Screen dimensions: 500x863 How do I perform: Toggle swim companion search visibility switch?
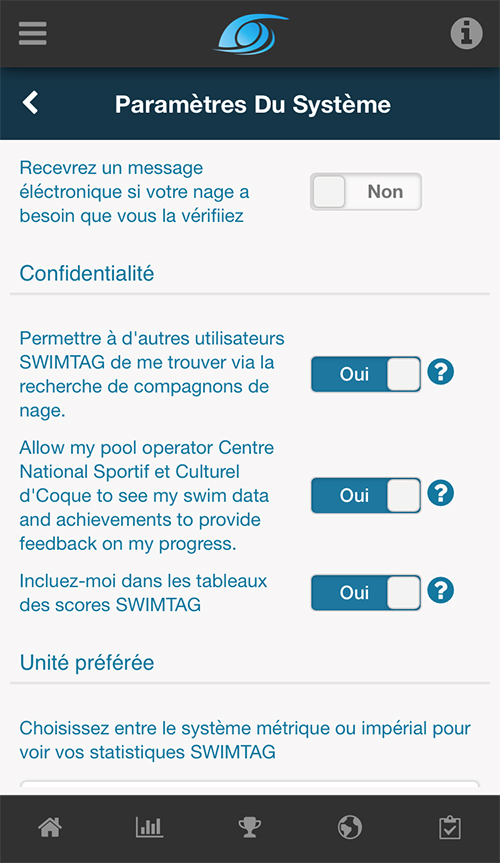pos(366,374)
